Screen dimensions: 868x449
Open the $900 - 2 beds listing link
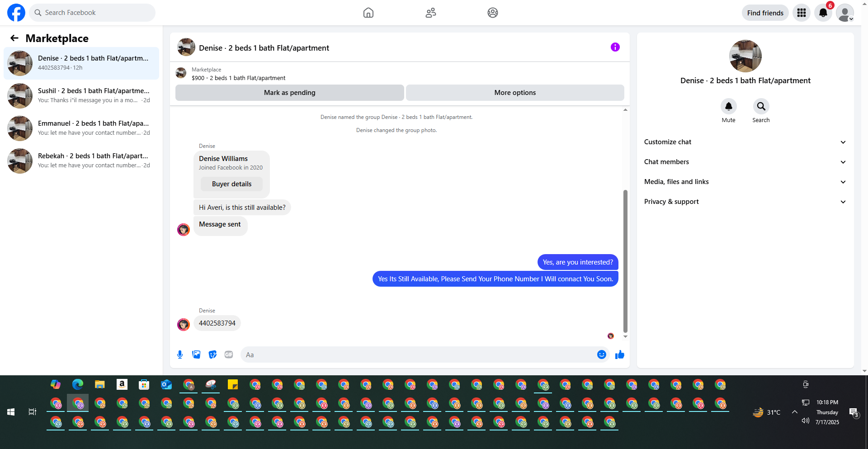tap(238, 78)
